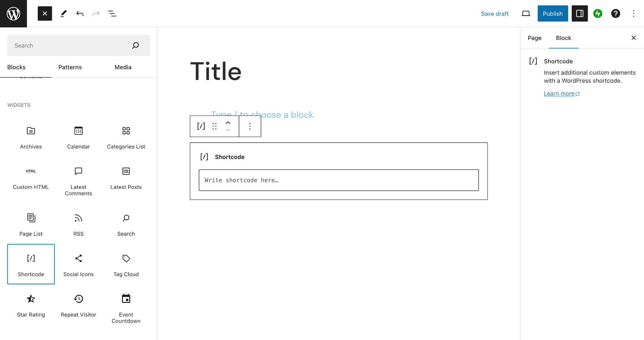The image size is (644, 340).
Task: Switch to the Blocks library tab
Action: (x=17, y=67)
